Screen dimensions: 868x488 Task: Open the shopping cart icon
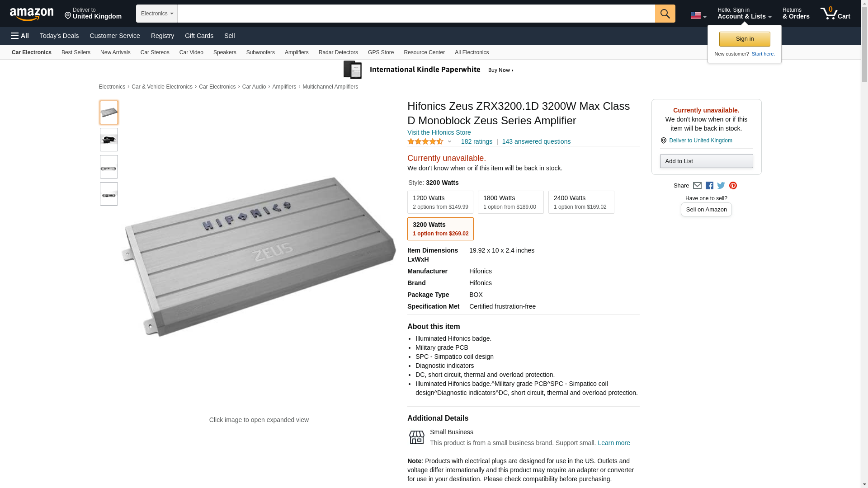pyautogui.click(x=835, y=14)
